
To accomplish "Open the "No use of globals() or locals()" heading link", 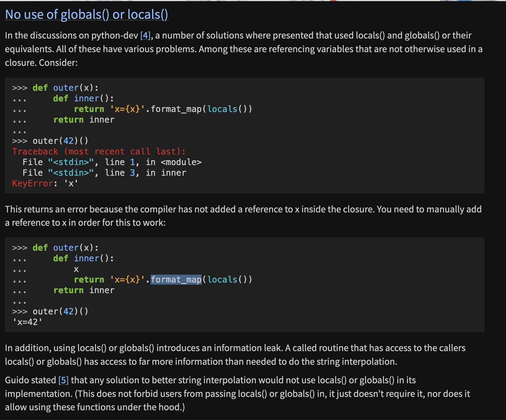I will 87,15.
